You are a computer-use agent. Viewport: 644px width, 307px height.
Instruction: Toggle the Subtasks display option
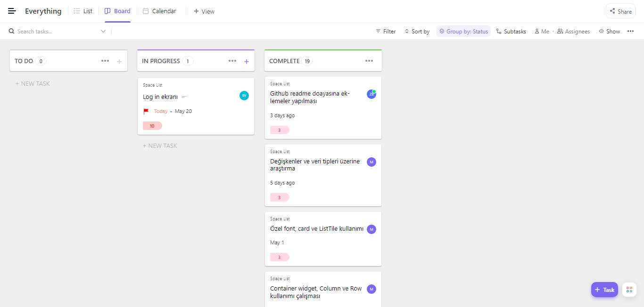point(511,31)
